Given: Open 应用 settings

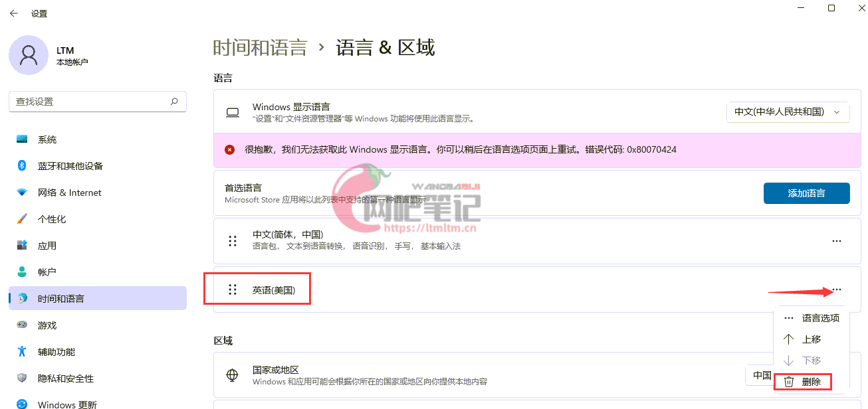Looking at the screenshot, I should coord(98,246).
